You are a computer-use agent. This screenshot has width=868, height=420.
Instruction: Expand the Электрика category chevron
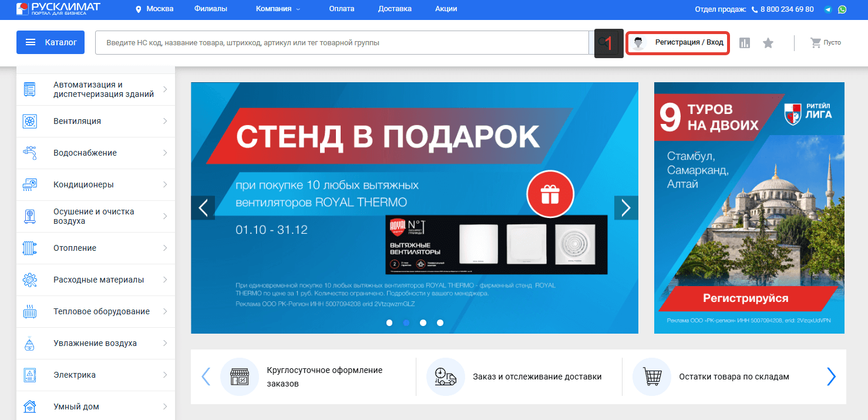(x=165, y=375)
